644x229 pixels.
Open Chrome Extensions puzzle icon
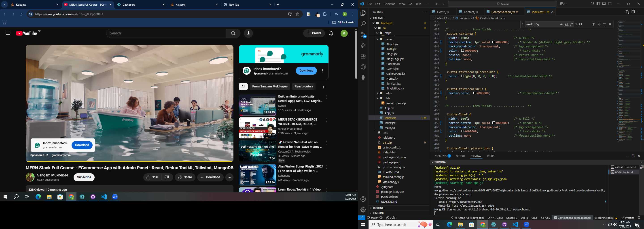[x=325, y=14]
